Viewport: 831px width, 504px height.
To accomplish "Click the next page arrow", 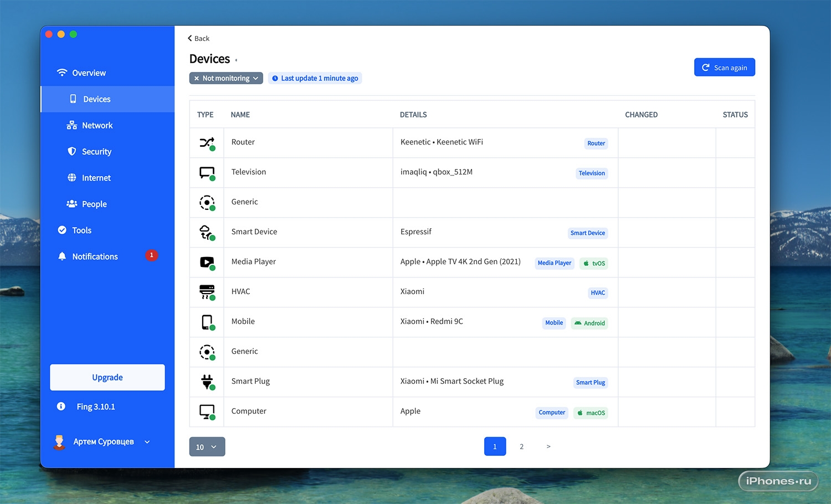I will tap(548, 446).
